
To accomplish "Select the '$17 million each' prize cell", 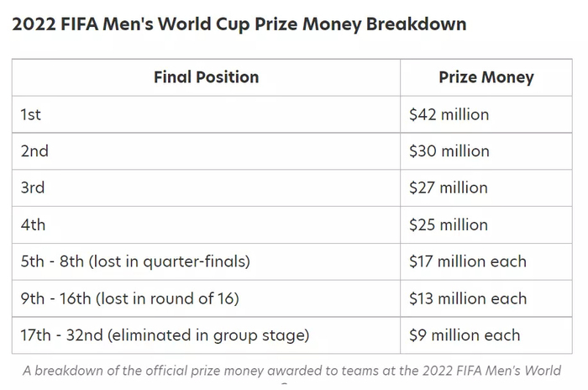I will [468, 261].
